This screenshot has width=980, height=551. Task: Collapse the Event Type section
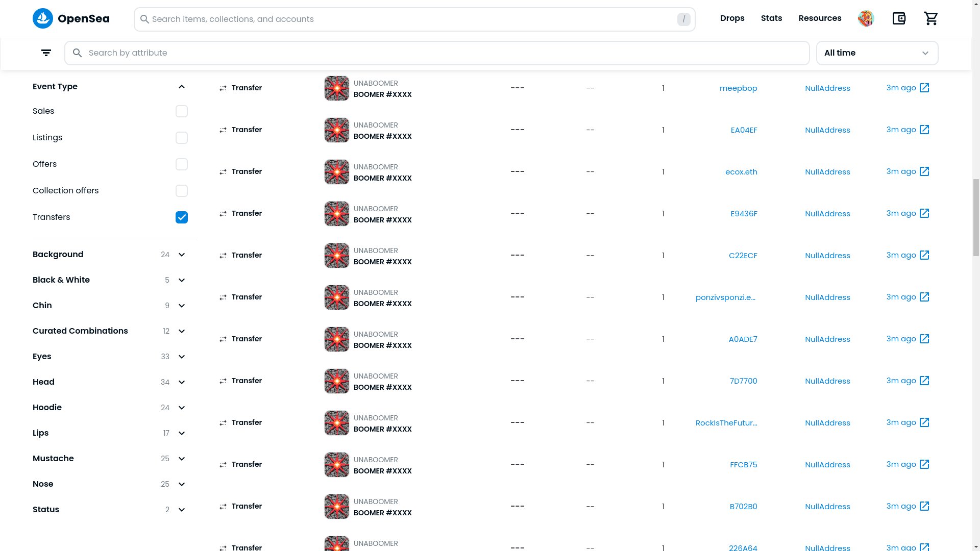pos(181,87)
